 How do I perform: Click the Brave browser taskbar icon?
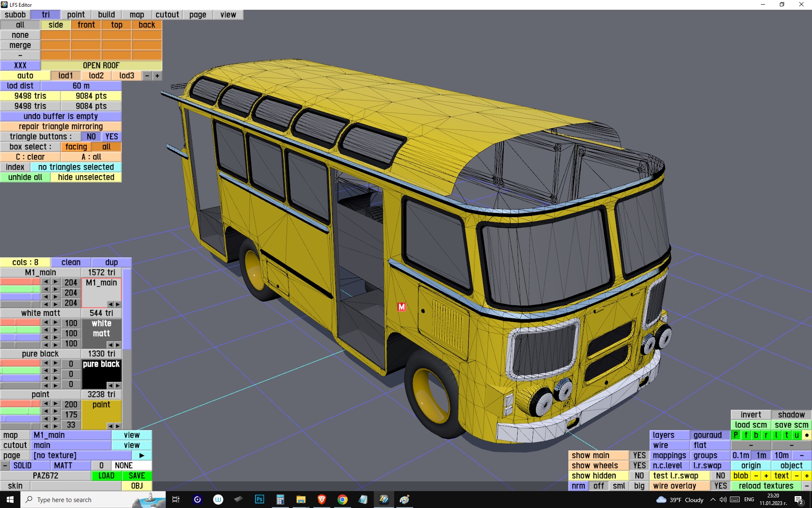pos(322,500)
